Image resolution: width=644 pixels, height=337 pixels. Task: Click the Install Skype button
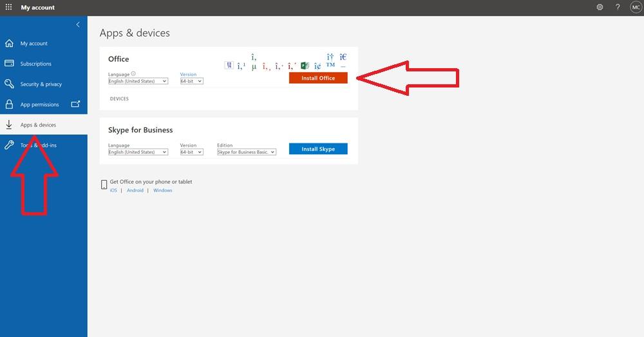click(x=318, y=149)
